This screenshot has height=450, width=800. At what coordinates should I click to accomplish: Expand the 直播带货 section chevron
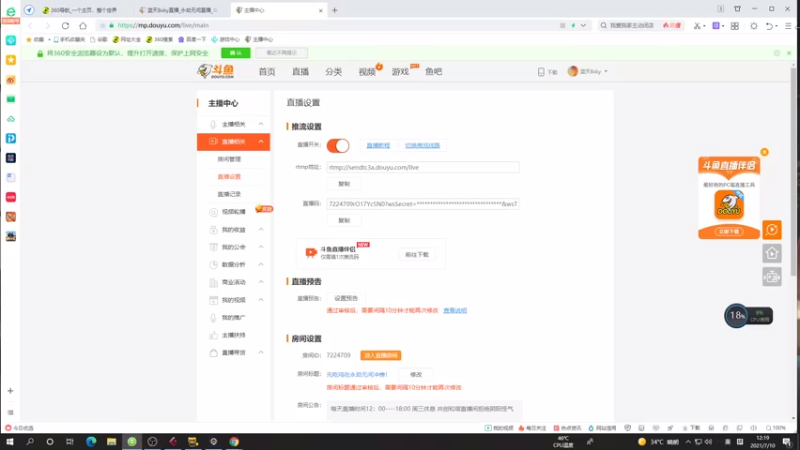pyautogui.click(x=261, y=353)
